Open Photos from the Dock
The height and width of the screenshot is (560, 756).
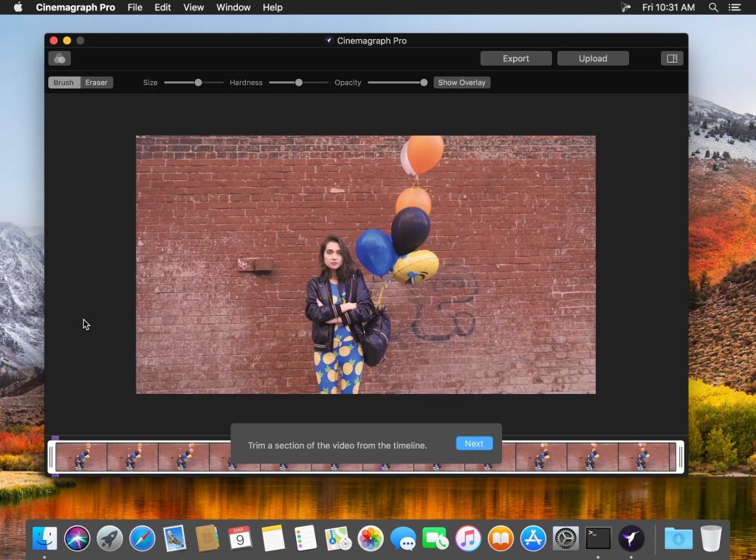click(371, 539)
